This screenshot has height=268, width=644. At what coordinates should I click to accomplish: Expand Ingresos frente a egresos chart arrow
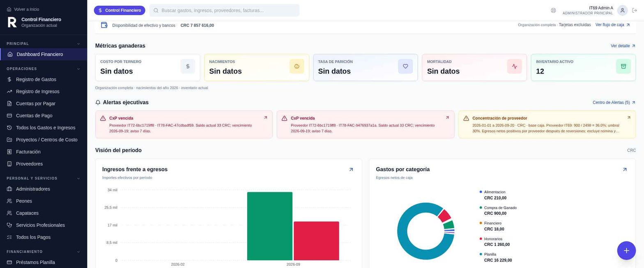(x=351, y=170)
